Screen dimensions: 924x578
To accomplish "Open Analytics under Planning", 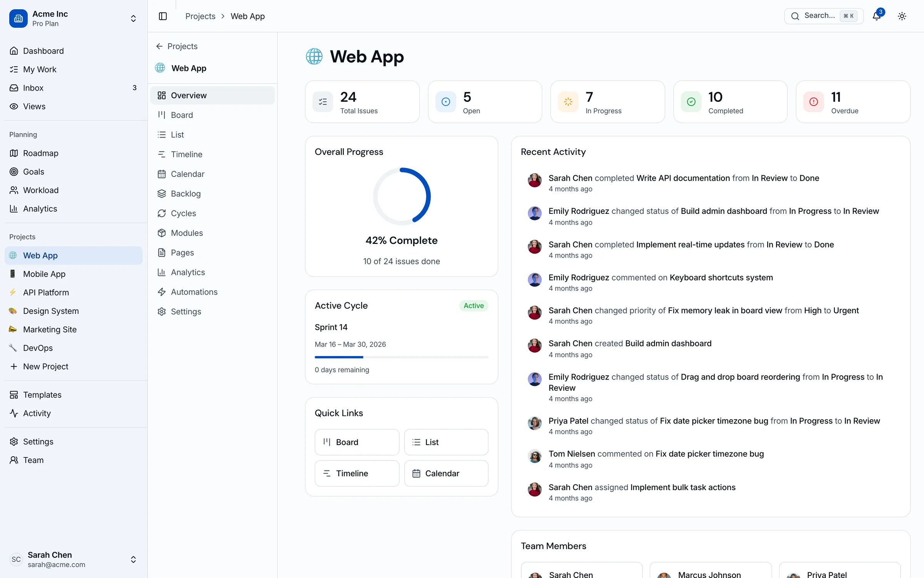I will tap(74, 209).
